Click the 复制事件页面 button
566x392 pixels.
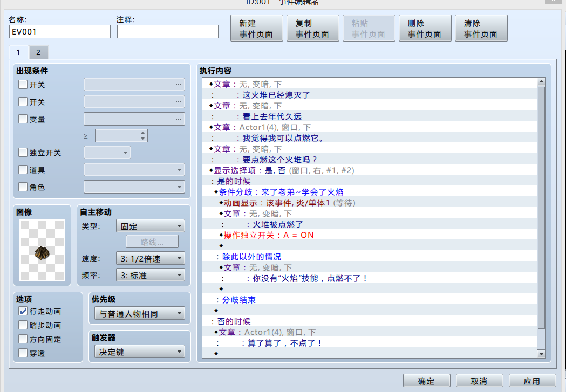click(313, 28)
